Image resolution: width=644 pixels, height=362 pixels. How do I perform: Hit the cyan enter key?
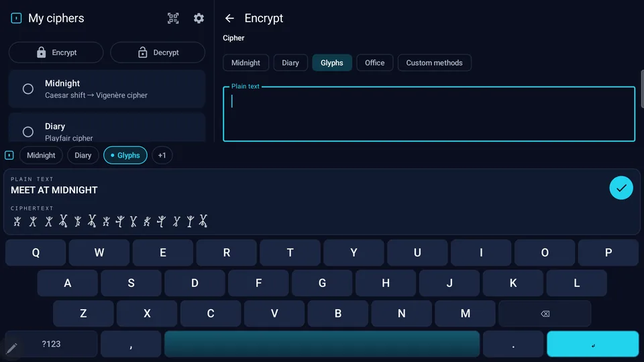click(x=592, y=344)
